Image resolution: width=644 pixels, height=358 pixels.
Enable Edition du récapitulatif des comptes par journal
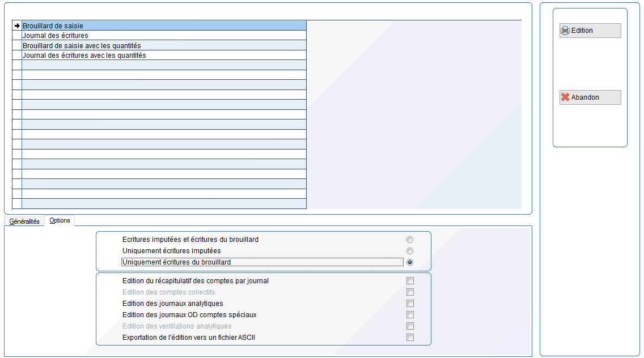410,281
